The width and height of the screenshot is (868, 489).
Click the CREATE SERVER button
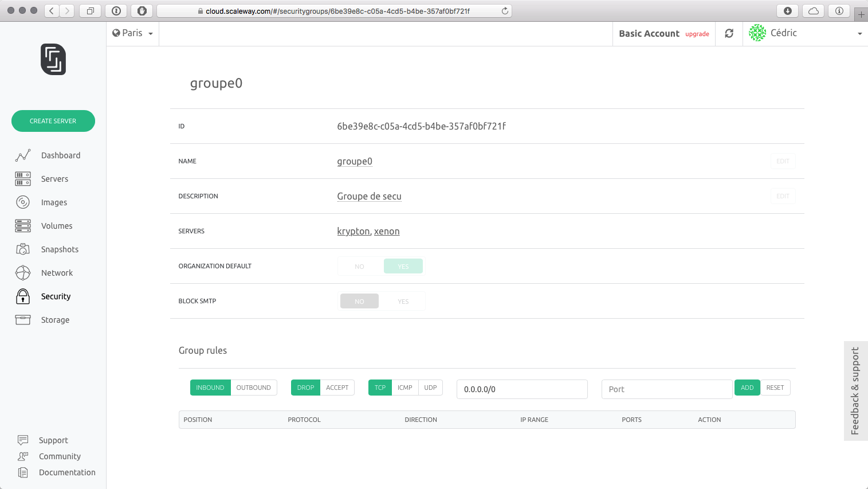[x=53, y=121]
